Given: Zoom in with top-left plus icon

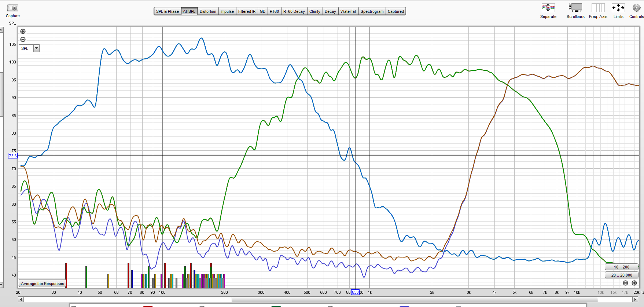Looking at the screenshot, I should coord(23,32).
